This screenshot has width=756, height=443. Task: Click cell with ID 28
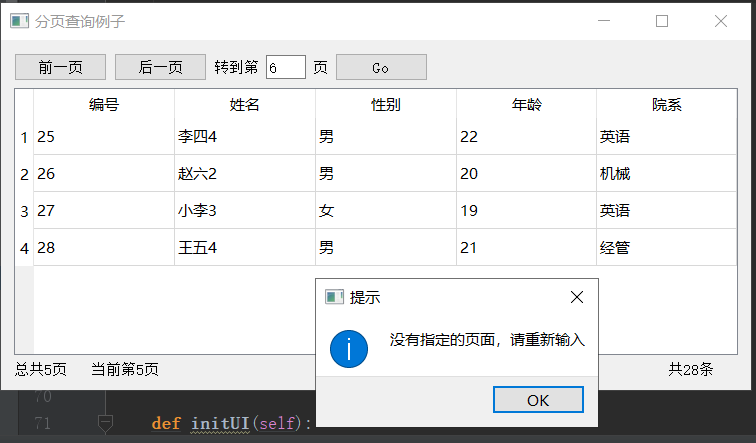click(x=104, y=247)
